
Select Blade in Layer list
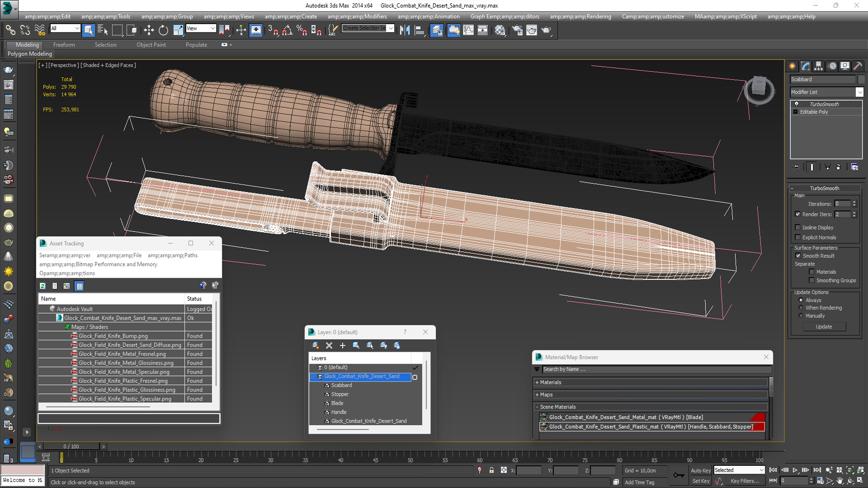click(x=337, y=403)
